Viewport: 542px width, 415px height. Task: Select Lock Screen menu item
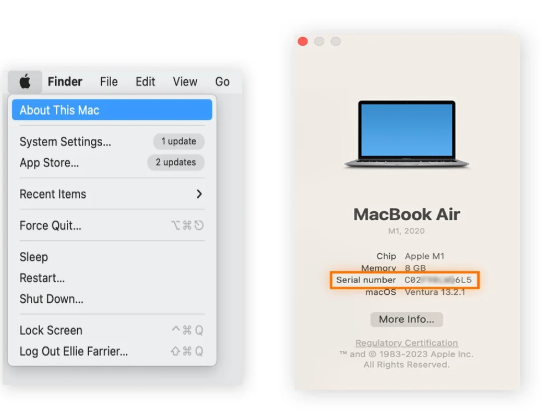tap(112, 330)
